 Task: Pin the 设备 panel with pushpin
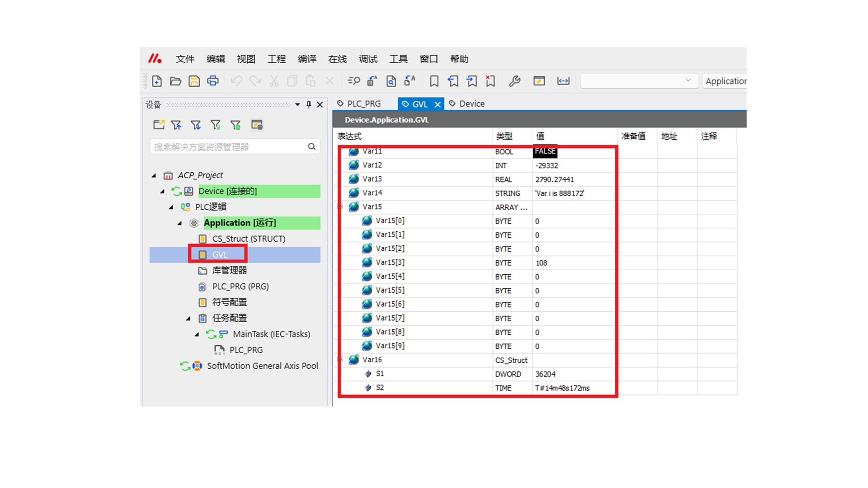click(x=309, y=105)
